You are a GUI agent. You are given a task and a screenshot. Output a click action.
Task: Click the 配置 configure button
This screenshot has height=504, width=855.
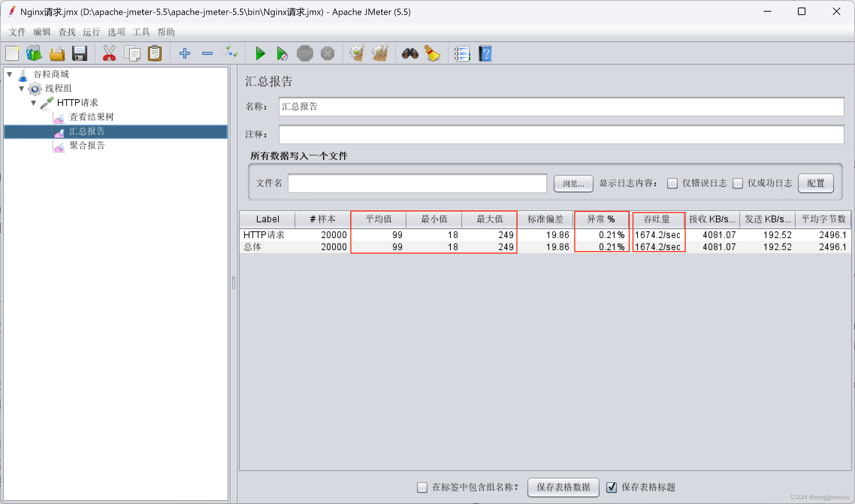point(816,183)
